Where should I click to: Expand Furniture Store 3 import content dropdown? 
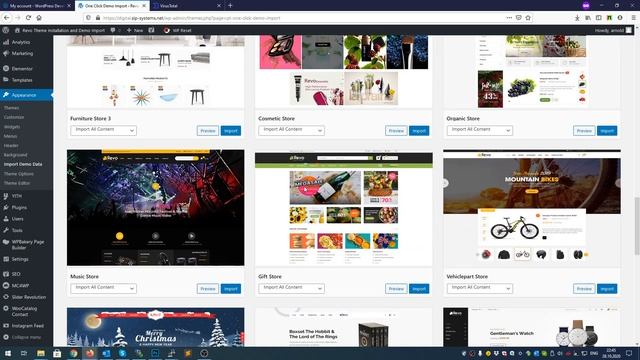click(x=103, y=130)
